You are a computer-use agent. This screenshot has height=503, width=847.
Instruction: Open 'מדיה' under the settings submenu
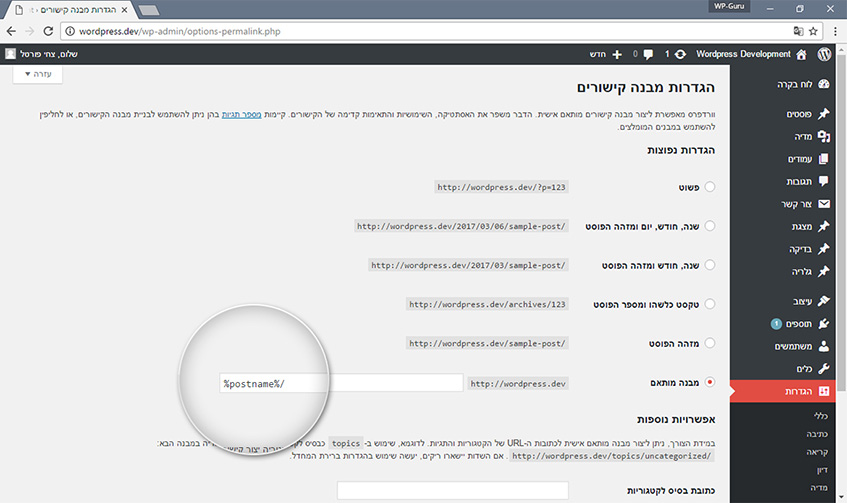[819, 487]
